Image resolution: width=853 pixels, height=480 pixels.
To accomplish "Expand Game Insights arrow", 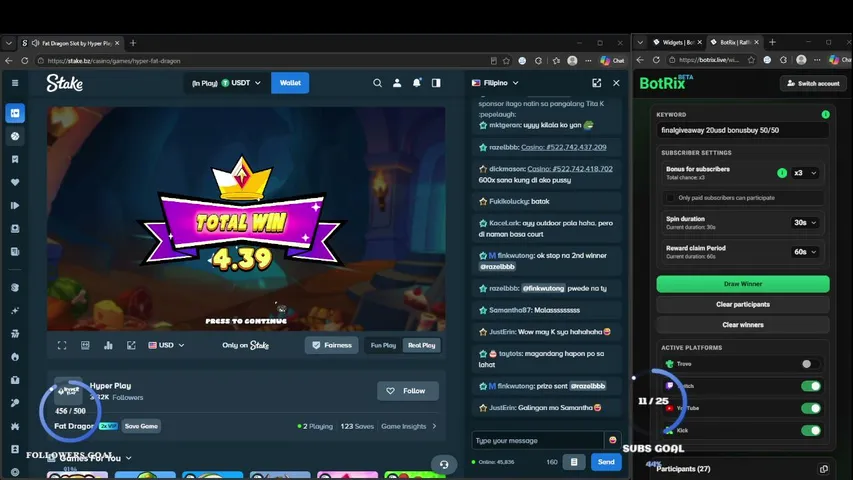I will click(434, 426).
